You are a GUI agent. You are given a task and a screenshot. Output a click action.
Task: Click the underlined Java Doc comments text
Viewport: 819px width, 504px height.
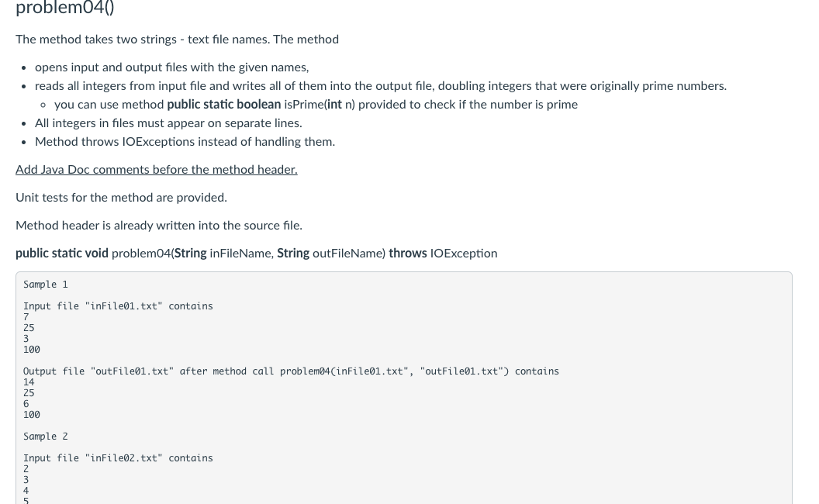pyautogui.click(x=156, y=170)
